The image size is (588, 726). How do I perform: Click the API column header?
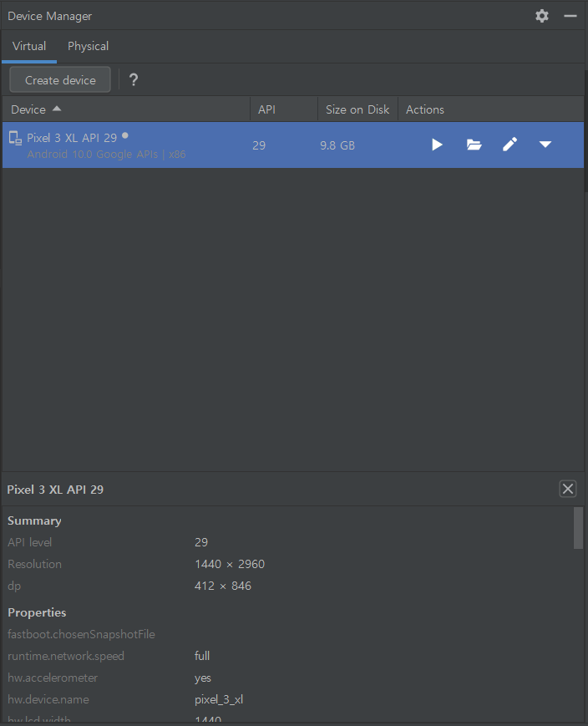(x=284, y=109)
